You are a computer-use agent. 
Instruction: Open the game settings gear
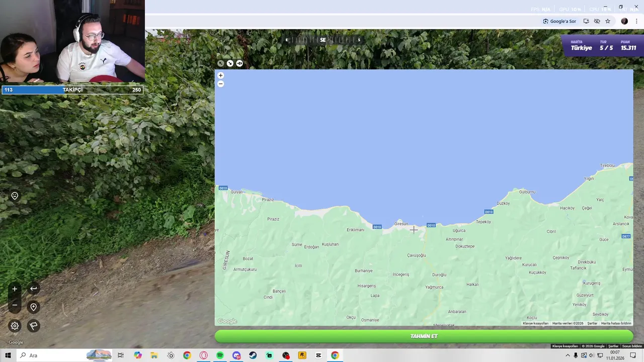pyautogui.click(x=15, y=326)
